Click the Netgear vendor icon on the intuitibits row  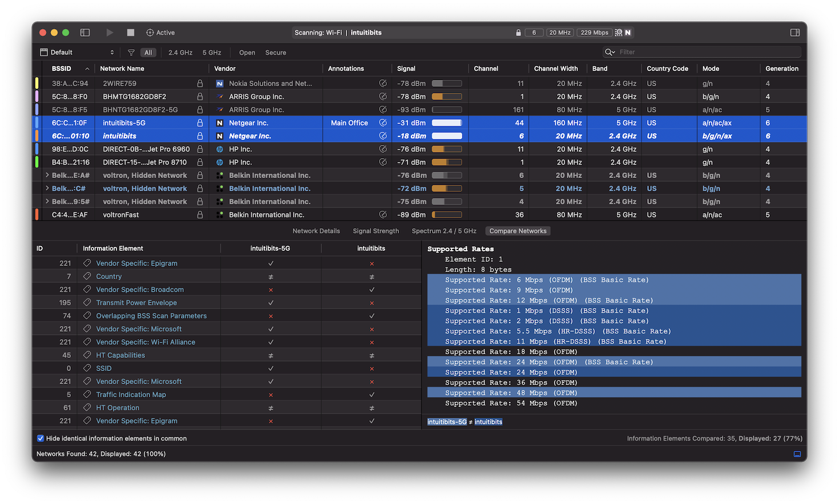click(220, 136)
